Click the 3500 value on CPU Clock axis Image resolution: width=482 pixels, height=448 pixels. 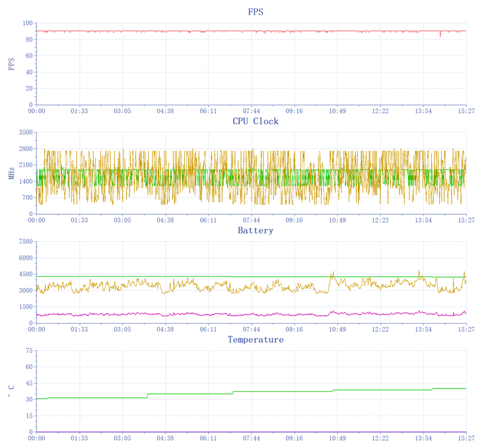click(x=25, y=132)
